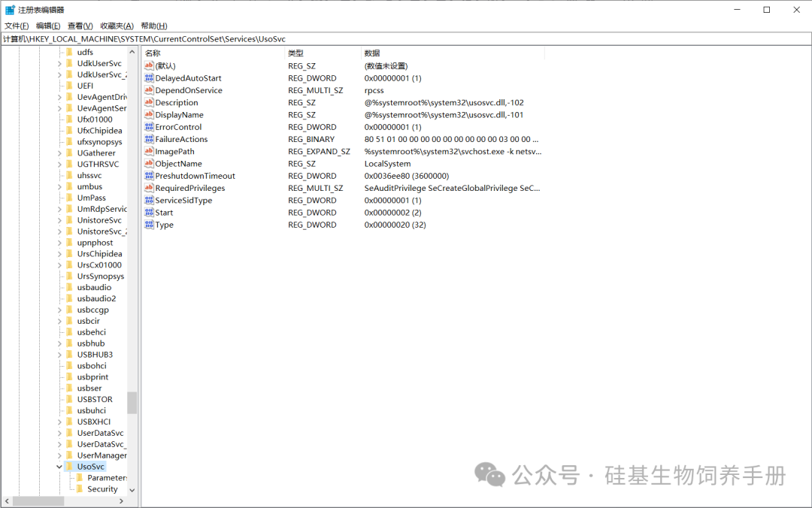The width and height of the screenshot is (812, 508).
Task: Click the Registry Editor app icon in title bar
Action: (x=10, y=10)
